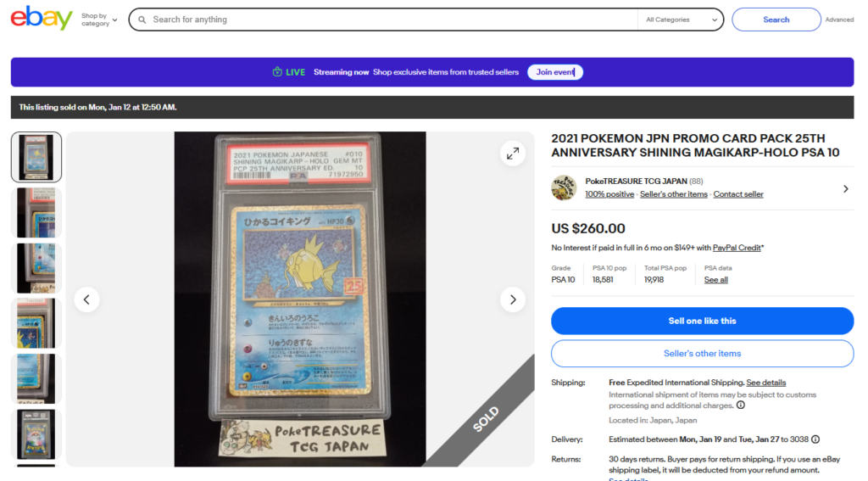
Task: Select the second card thumbnail
Action: click(36, 213)
